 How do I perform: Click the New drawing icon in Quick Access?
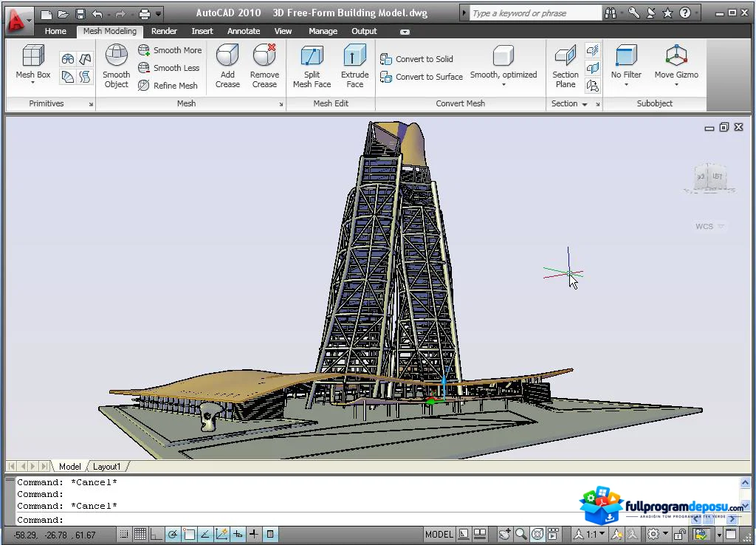click(x=47, y=14)
